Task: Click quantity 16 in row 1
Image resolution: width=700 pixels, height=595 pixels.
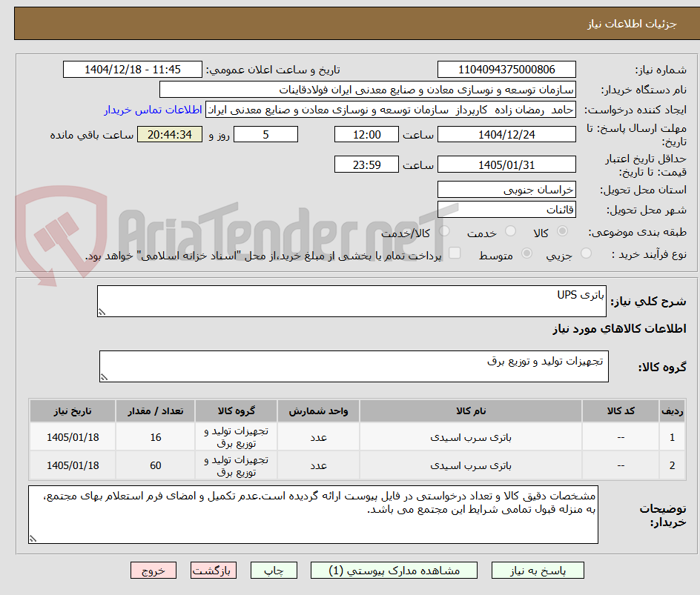Action: pos(156,438)
